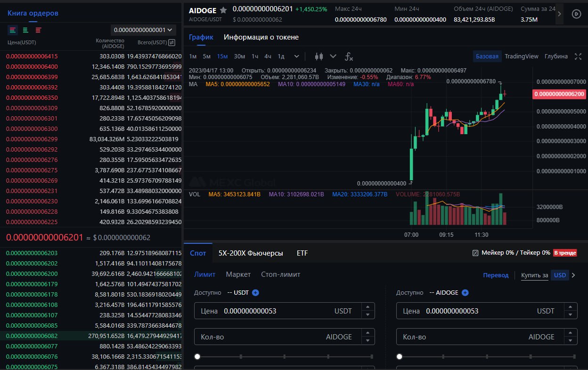
Task: Switch chart to Глубина view
Action: [556, 56]
